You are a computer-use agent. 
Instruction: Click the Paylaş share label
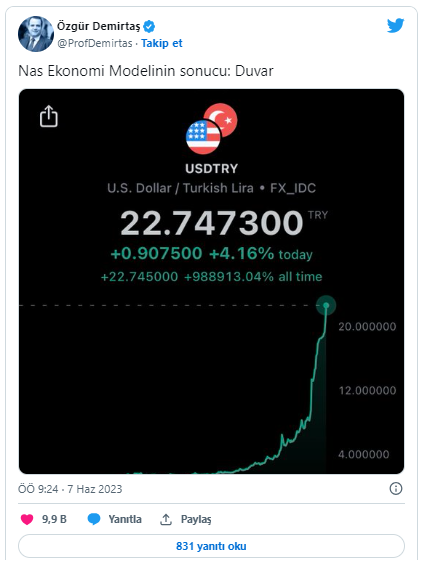coord(196,519)
